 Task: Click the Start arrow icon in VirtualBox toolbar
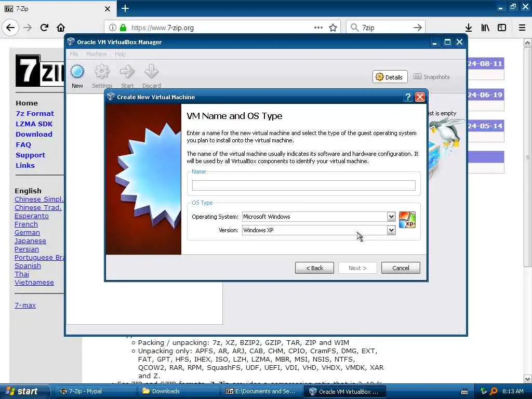click(x=127, y=72)
